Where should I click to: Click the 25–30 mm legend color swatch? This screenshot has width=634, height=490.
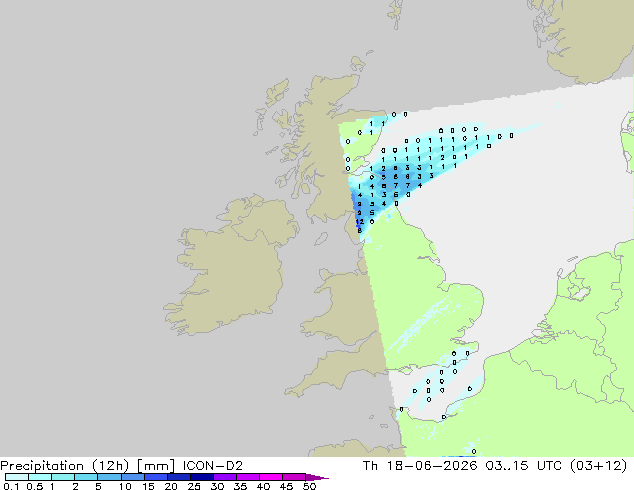pyautogui.click(x=201, y=477)
